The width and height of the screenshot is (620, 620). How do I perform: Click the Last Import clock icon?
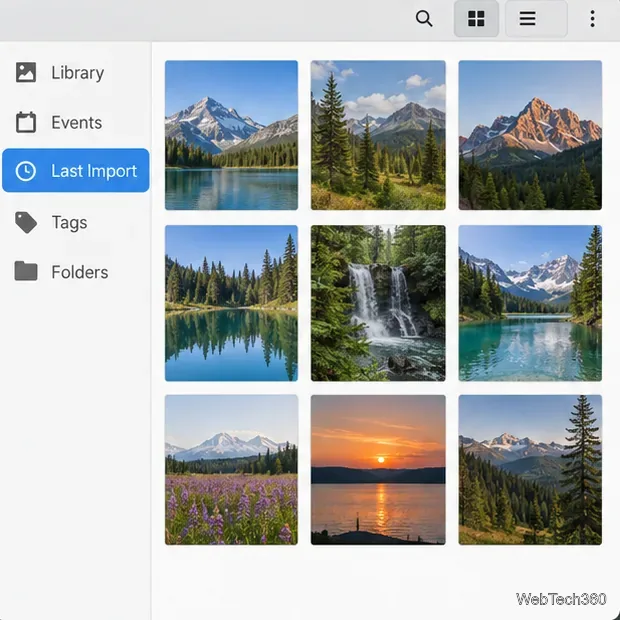click(26, 171)
